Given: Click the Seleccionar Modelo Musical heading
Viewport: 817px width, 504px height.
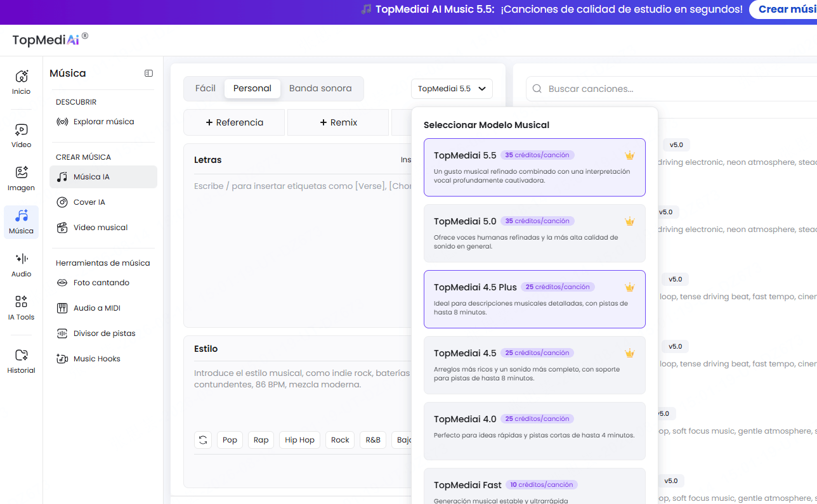Looking at the screenshot, I should [487, 125].
